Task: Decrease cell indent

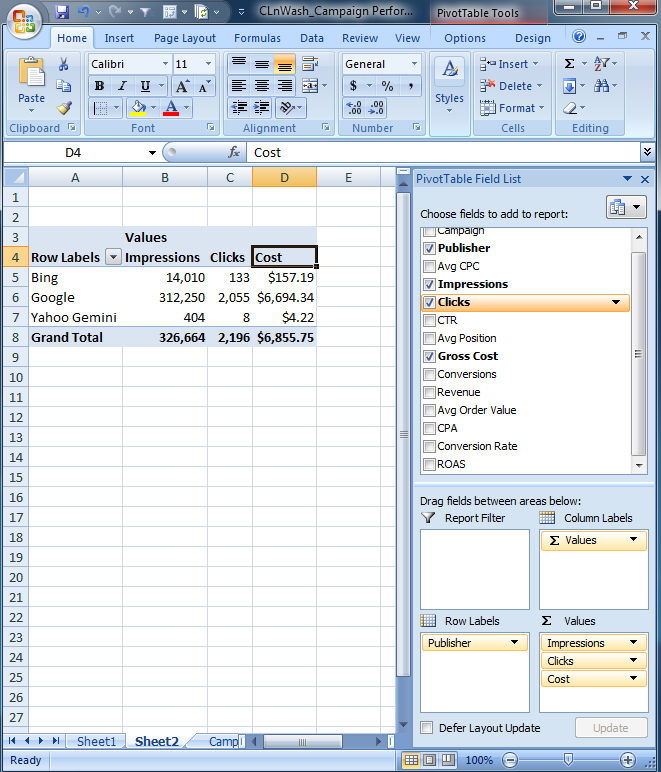Action: (239, 108)
